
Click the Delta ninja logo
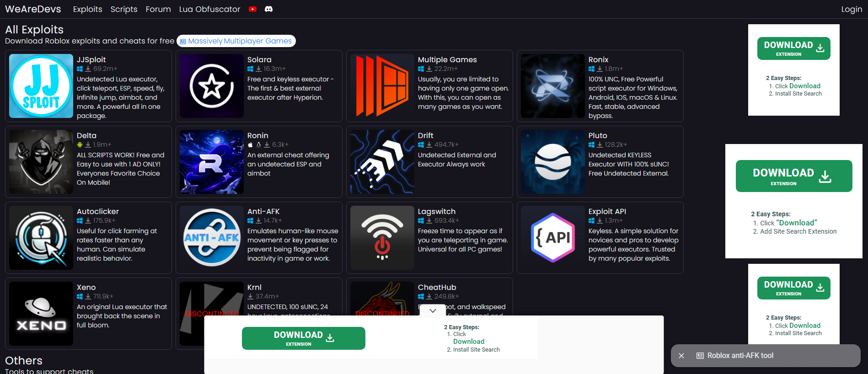click(x=41, y=162)
